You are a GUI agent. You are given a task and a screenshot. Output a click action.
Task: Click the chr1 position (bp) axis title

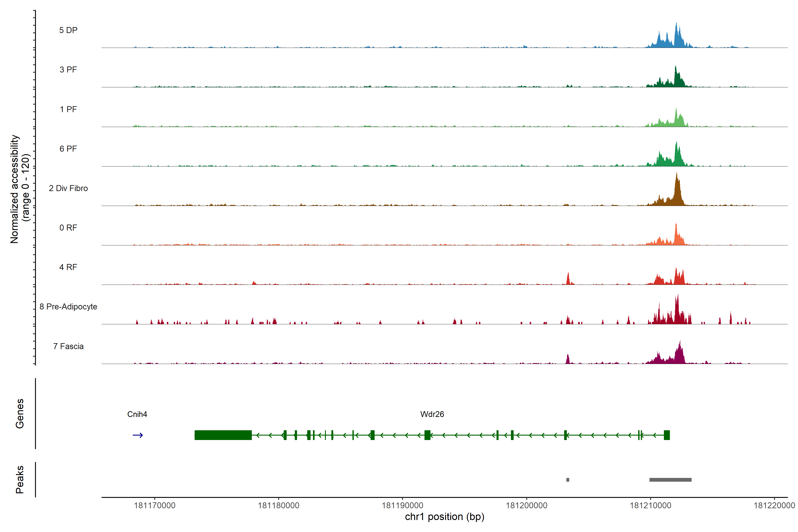[444, 517]
